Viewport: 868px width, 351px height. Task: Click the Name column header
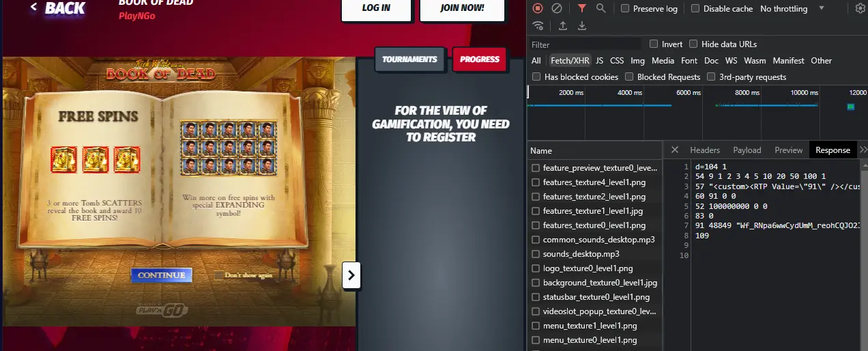click(x=594, y=150)
